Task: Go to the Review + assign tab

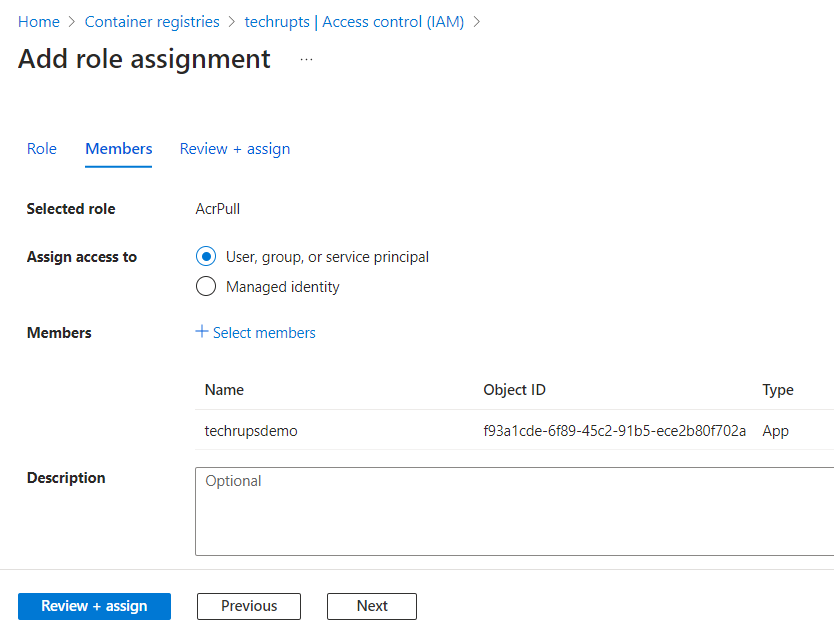Action: tap(235, 149)
